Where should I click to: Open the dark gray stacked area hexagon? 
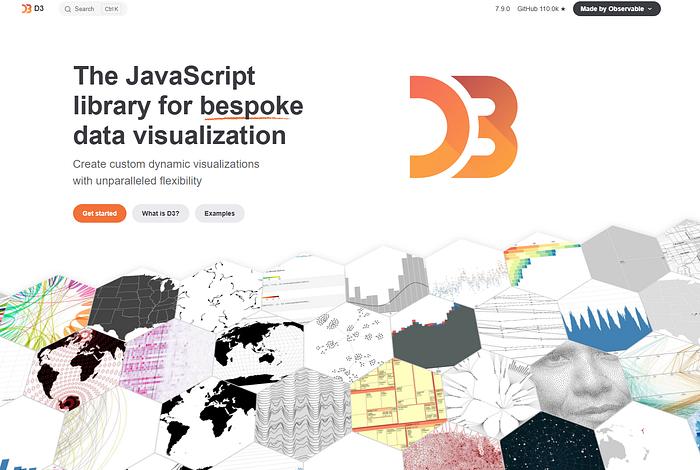tap(435, 333)
